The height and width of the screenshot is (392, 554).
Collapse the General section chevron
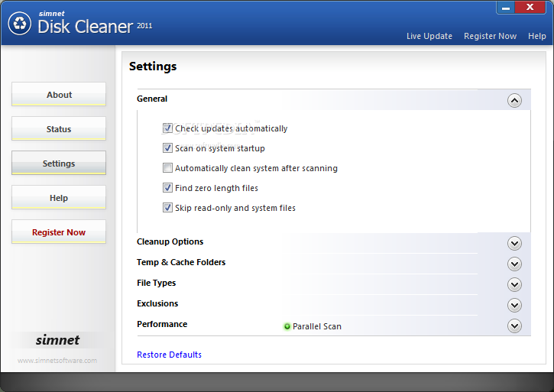[514, 101]
